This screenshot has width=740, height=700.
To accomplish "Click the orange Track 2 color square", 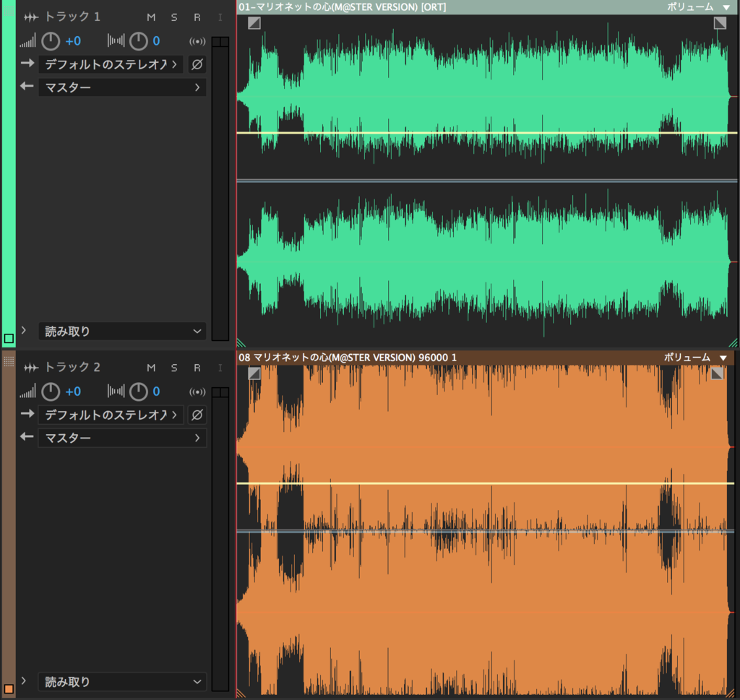I will (9, 688).
